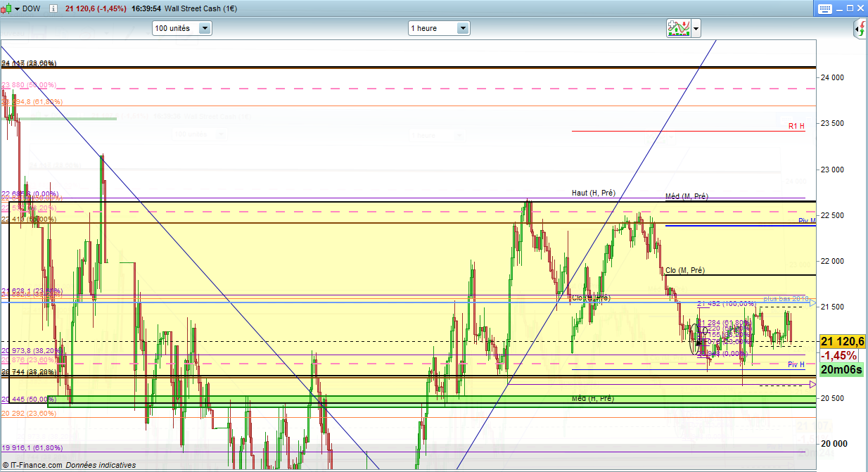
Task: Click the 16:39:54 time in header
Action: 146,9
